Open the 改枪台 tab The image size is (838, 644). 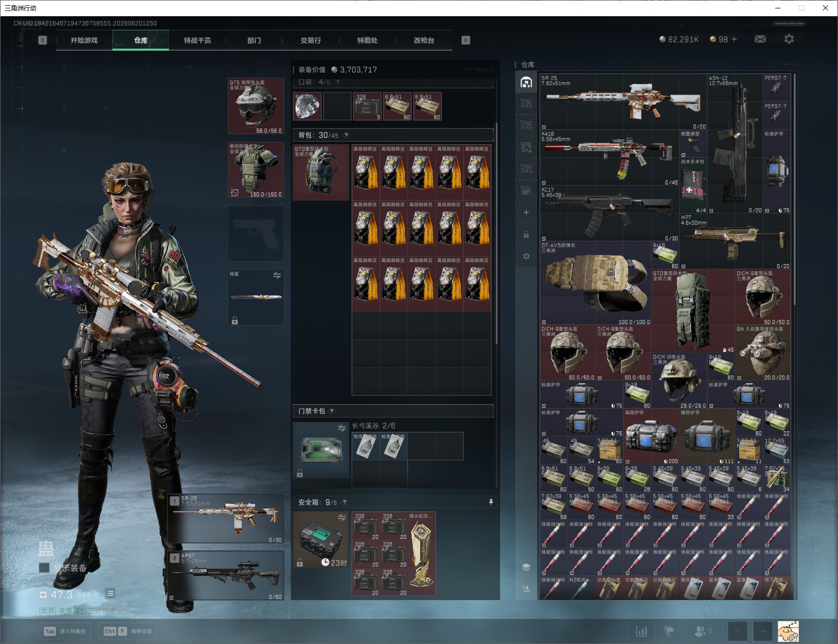point(424,40)
